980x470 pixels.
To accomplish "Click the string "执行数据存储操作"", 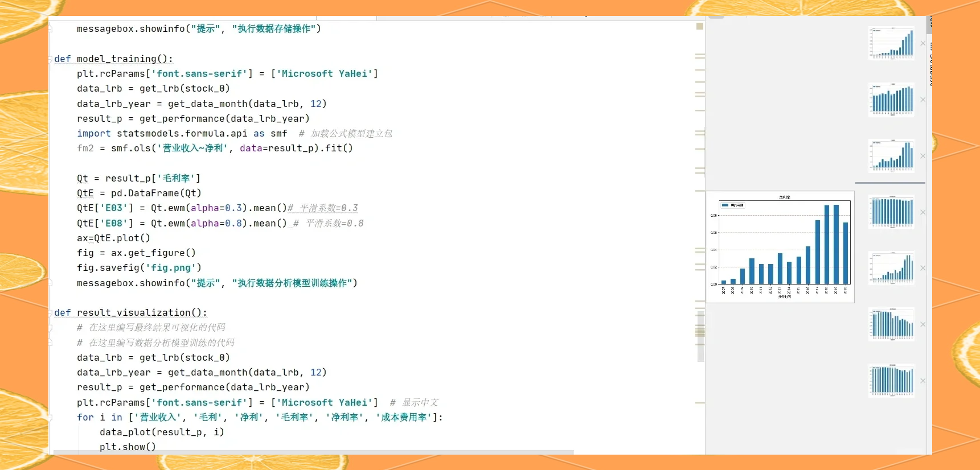I will point(273,28).
